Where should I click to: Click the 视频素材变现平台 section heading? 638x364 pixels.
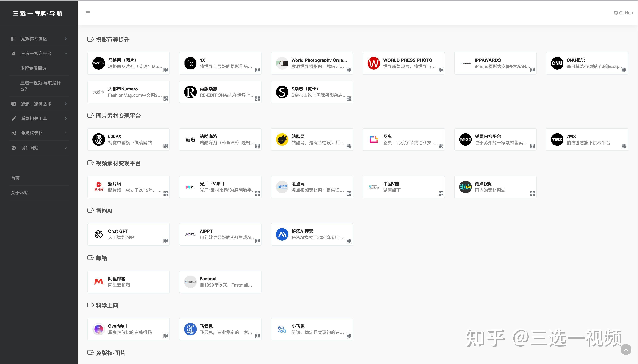point(118,164)
